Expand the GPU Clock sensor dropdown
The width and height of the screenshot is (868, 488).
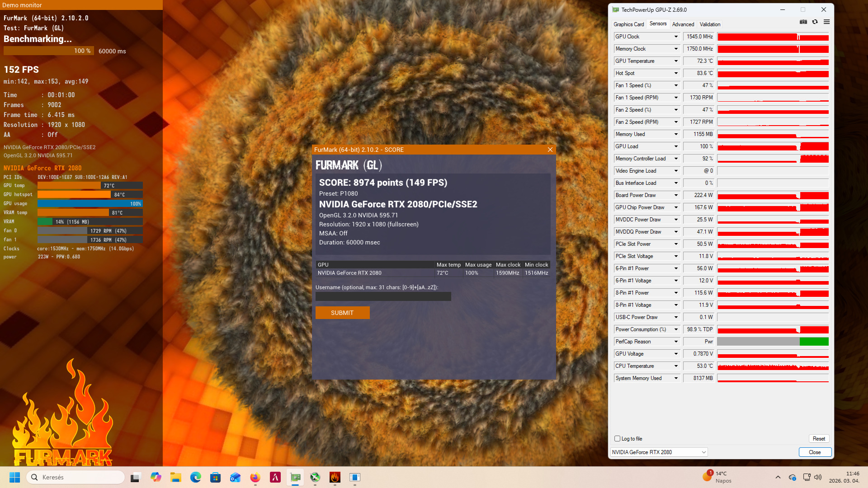point(676,37)
